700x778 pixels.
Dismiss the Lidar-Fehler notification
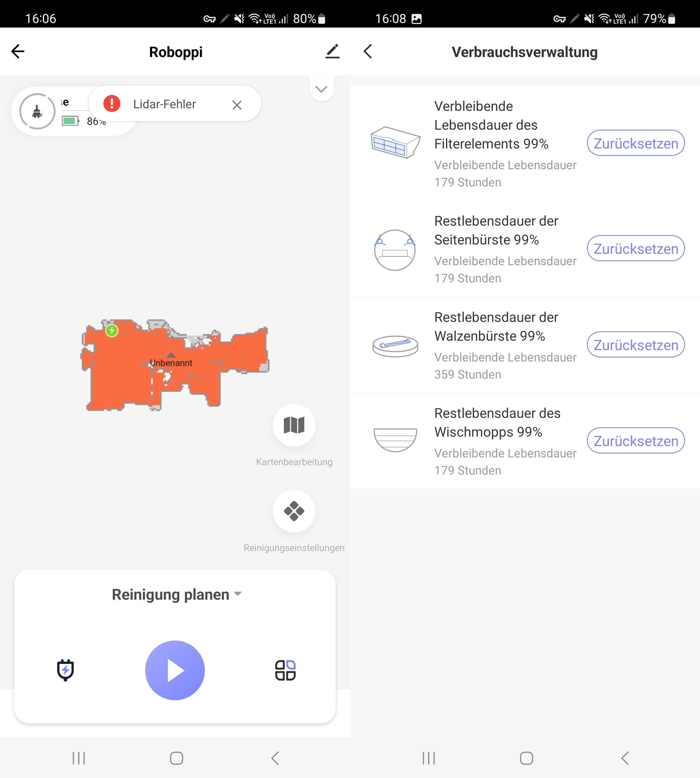237,105
